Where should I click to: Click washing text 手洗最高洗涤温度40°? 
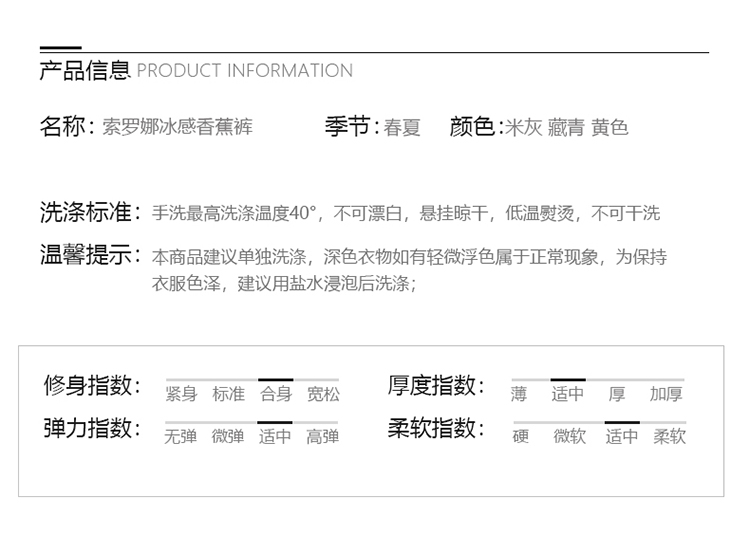point(234,213)
